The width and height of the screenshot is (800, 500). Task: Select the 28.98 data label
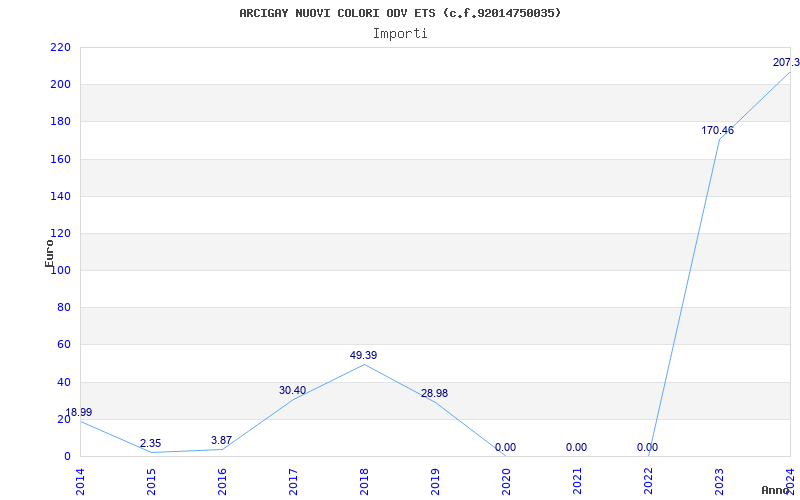click(434, 393)
